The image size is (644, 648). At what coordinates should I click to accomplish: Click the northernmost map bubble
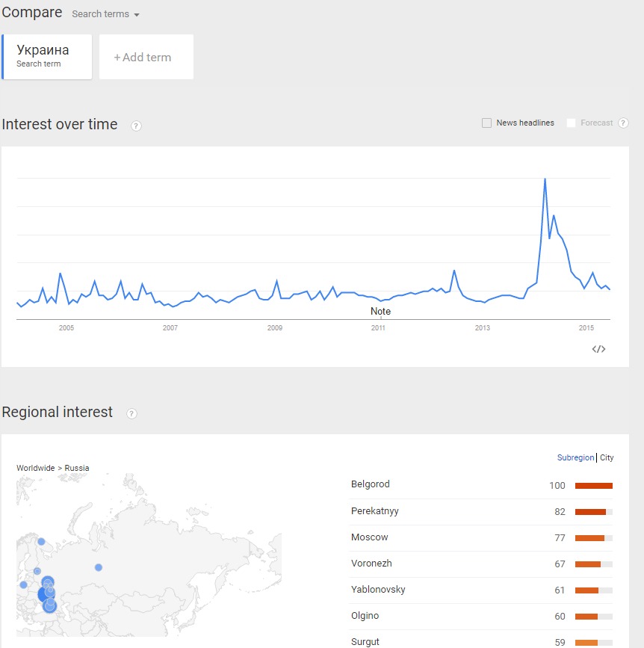pyautogui.click(x=41, y=541)
